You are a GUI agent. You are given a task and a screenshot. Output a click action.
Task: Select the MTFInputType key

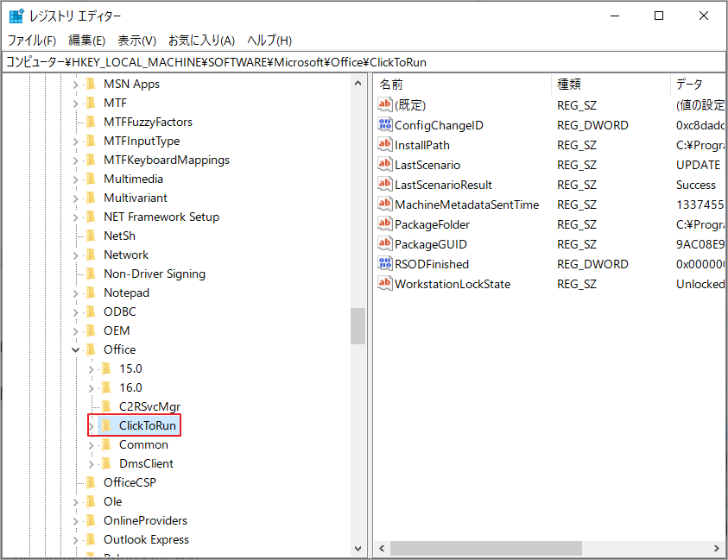point(142,141)
